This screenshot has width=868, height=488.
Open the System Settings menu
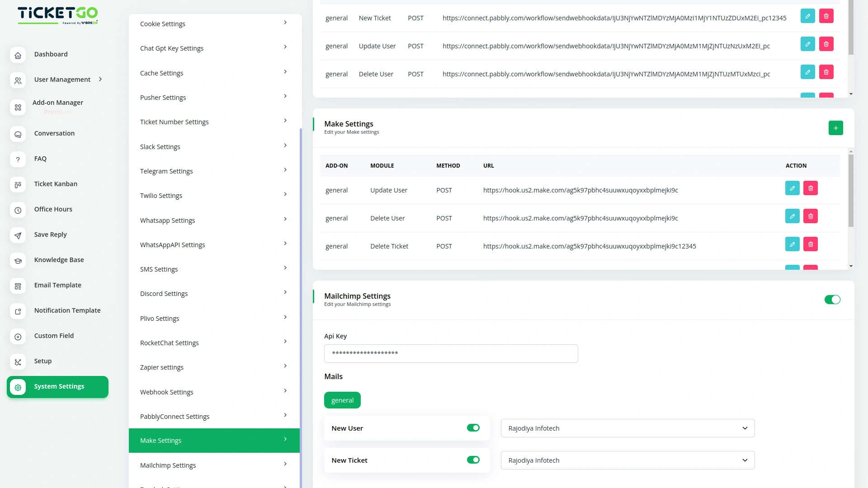click(x=59, y=386)
